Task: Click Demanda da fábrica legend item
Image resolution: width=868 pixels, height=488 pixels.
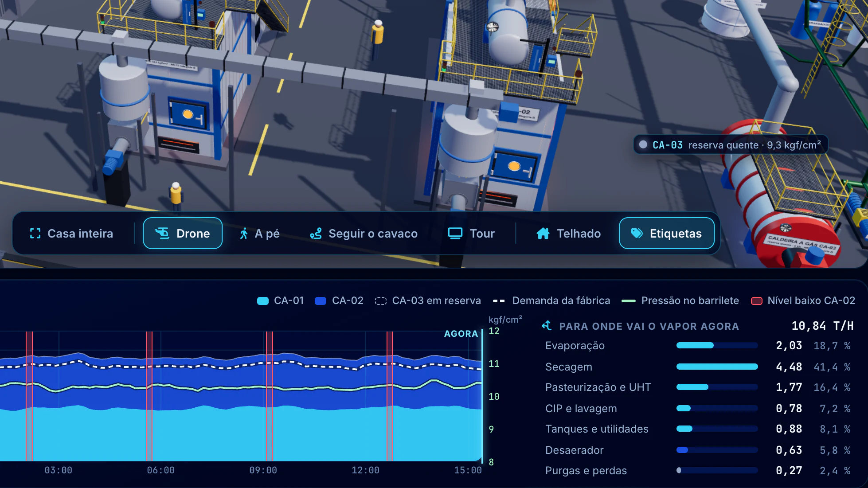Action: click(551, 301)
